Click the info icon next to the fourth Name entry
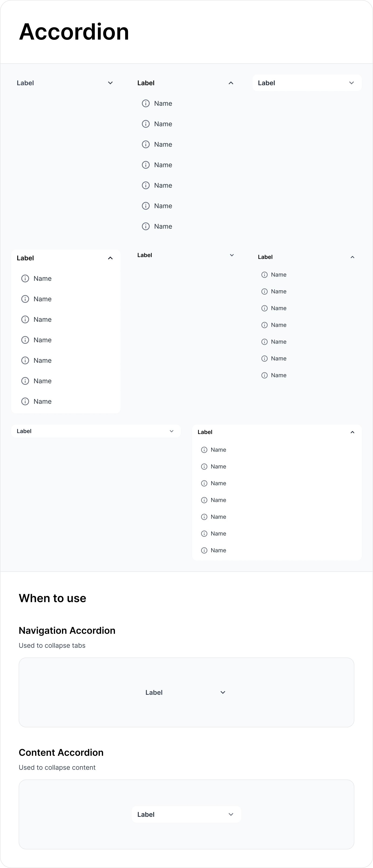Screen dimensions: 373x868 [x=145, y=165]
